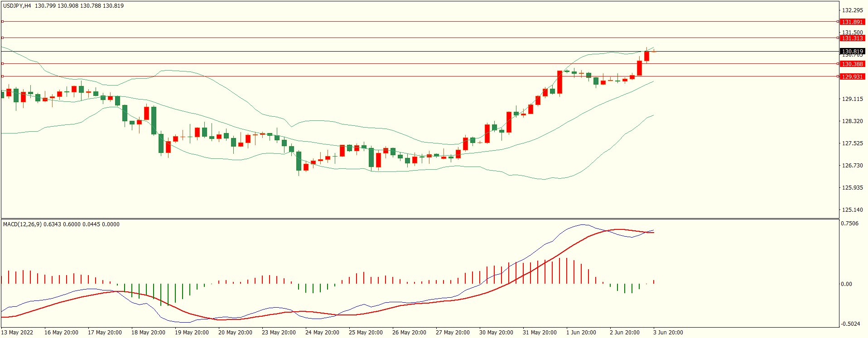Click the 13 May 2022 date label

[x=17, y=333]
